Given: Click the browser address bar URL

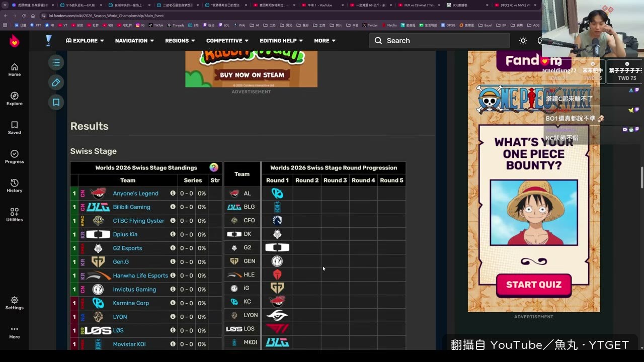Looking at the screenshot, I should [x=106, y=16].
